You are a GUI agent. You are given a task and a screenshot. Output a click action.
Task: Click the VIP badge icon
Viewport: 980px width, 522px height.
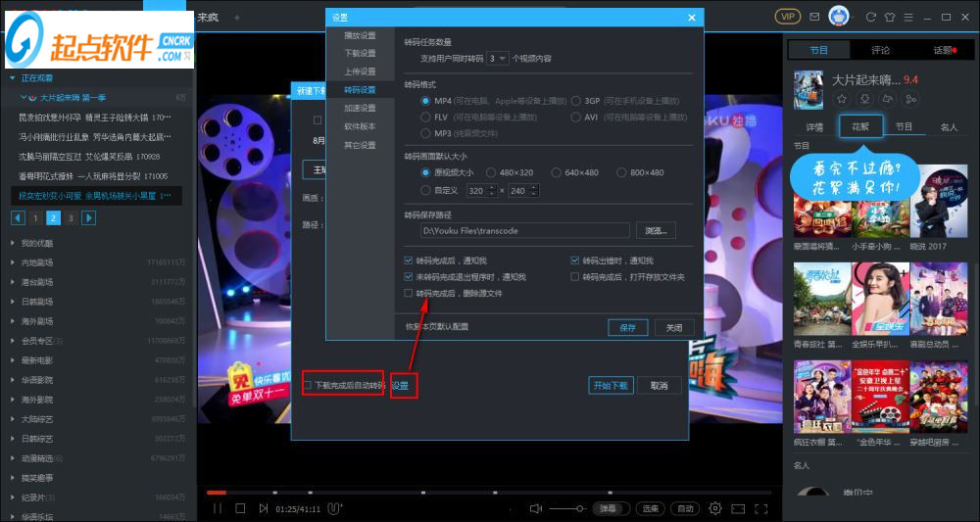787,17
